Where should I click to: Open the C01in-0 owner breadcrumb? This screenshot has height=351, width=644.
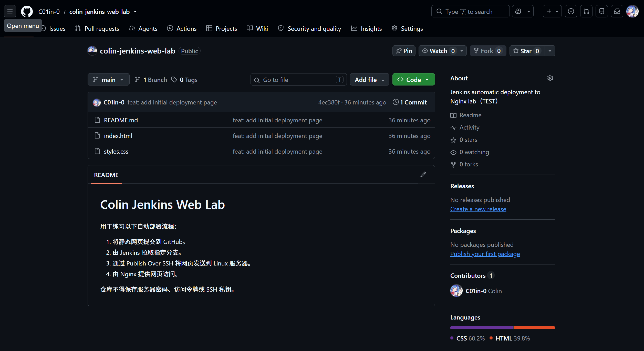click(49, 12)
